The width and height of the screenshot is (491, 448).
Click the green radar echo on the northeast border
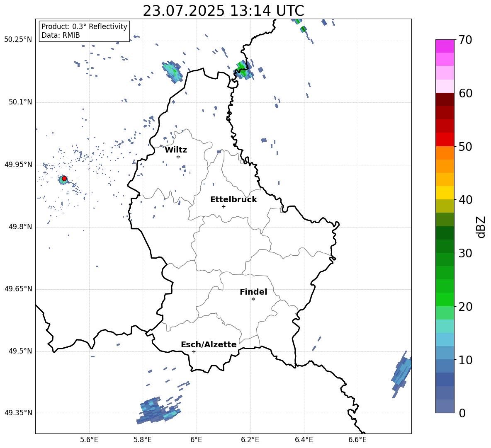243,70
